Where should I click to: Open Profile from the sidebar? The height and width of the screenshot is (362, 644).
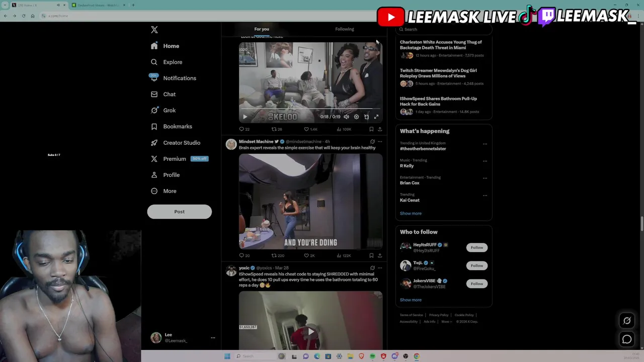[165, 174]
